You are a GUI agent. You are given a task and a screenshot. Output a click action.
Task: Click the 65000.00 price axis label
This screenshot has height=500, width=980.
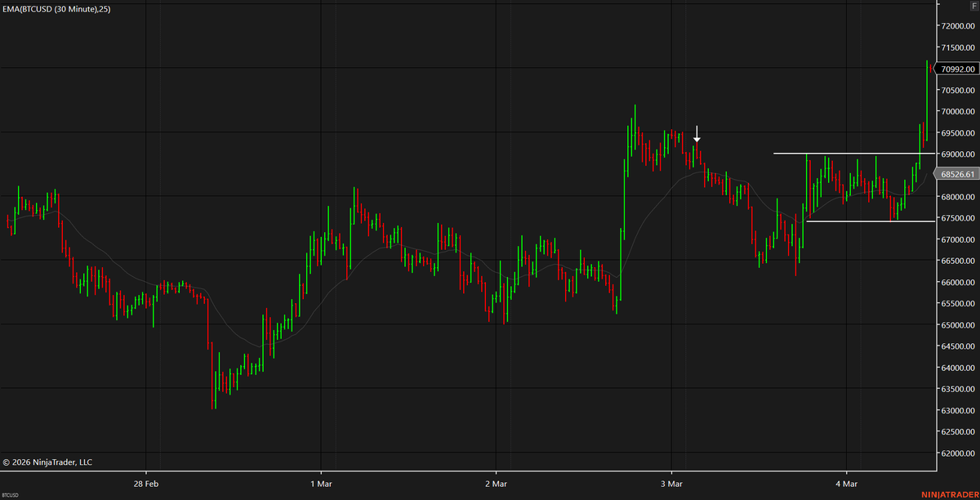pos(959,325)
